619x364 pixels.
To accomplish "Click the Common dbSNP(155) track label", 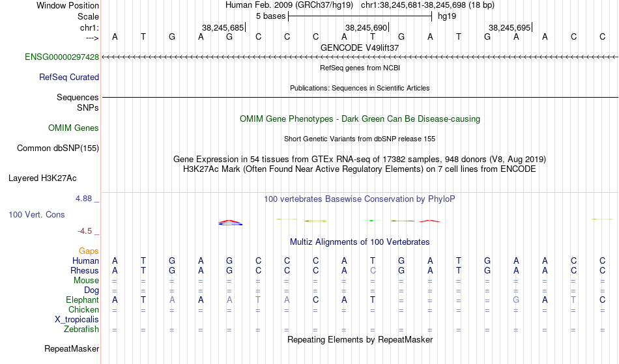I will [x=58, y=148].
